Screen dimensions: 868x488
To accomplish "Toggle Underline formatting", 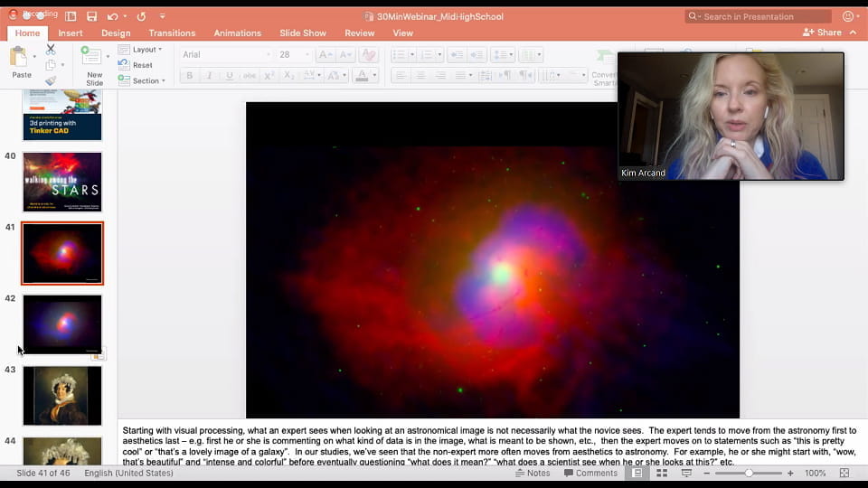I will point(229,75).
